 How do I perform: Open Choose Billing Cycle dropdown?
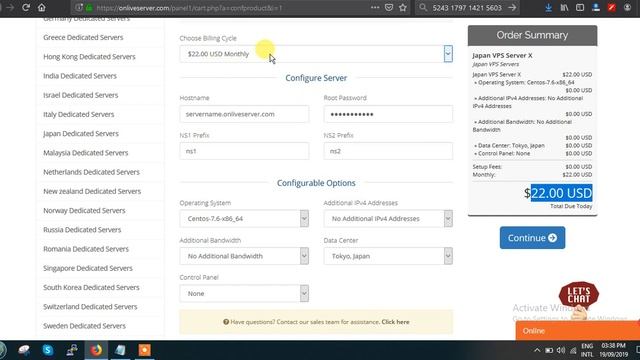click(x=316, y=54)
